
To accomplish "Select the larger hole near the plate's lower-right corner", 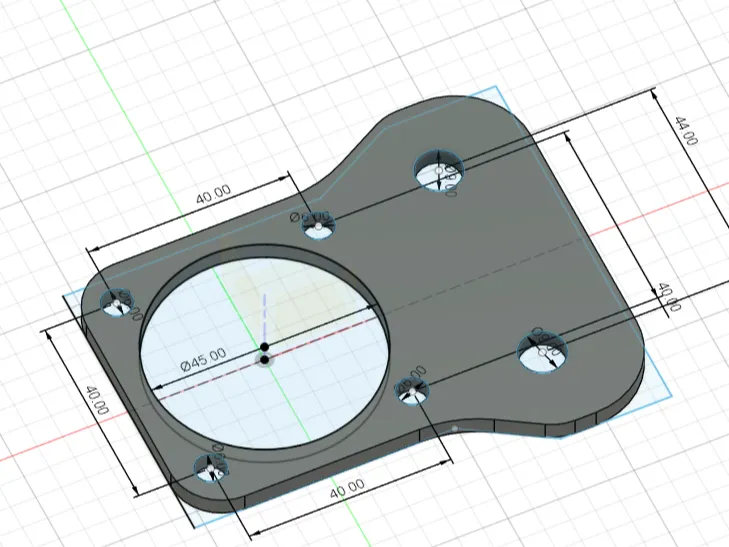I will pyautogui.click(x=543, y=352).
